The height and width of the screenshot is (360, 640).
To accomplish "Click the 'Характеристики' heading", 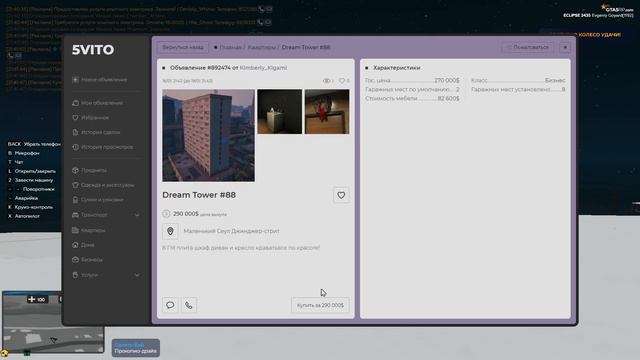I will pyautogui.click(x=397, y=68).
